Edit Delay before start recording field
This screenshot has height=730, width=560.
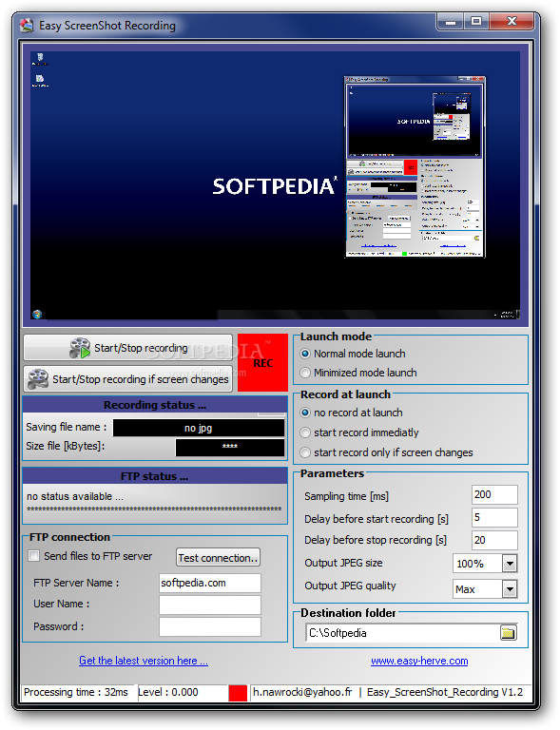[x=494, y=517]
